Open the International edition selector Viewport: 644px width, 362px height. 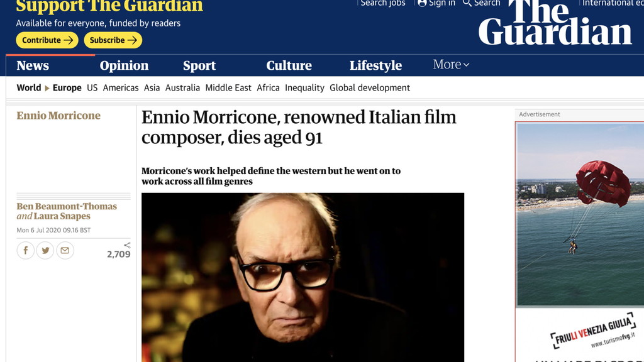(x=613, y=3)
